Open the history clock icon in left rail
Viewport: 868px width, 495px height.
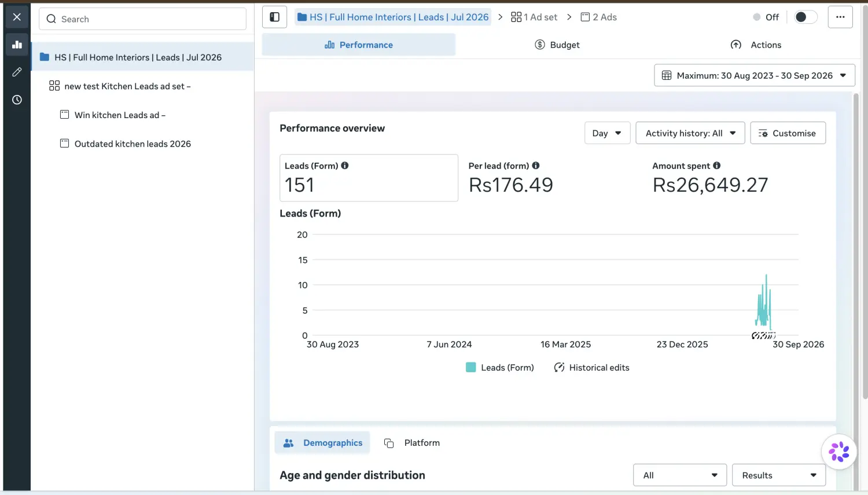[17, 100]
